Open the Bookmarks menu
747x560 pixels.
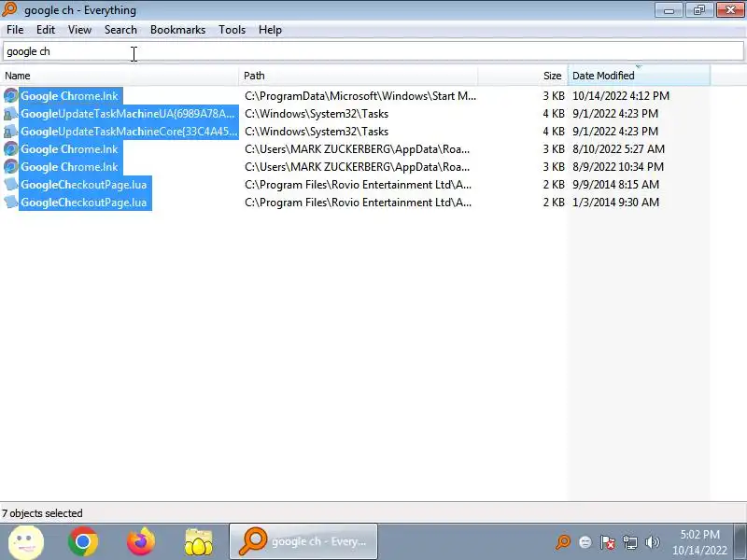coord(177,30)
